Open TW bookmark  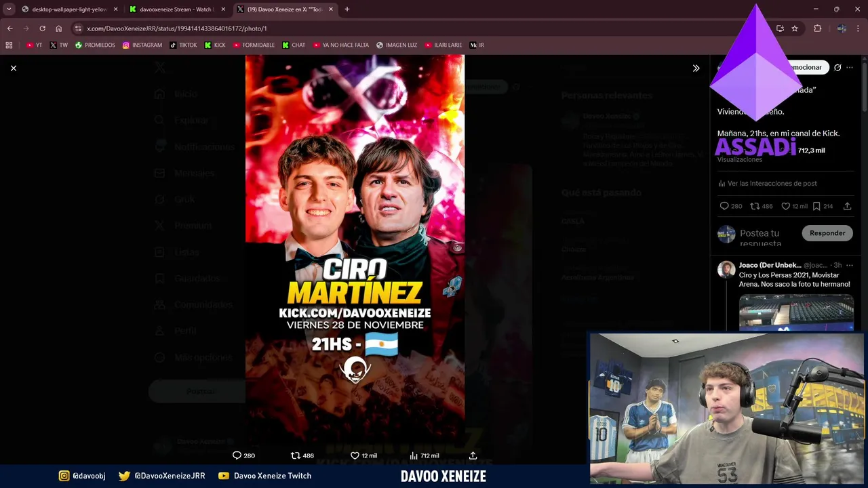58,45
